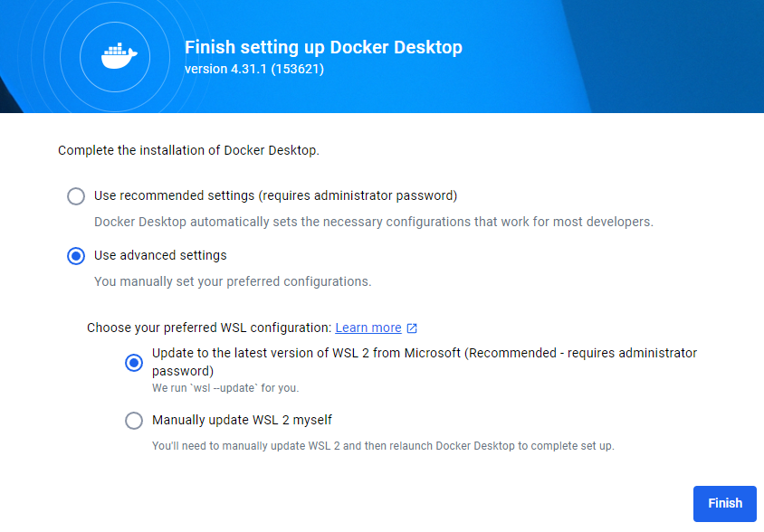Choose the "Update to the latest version" radio circle
The width and height of the screenshot is (764, 532).
pyautogui.click(x=134, y=363)
